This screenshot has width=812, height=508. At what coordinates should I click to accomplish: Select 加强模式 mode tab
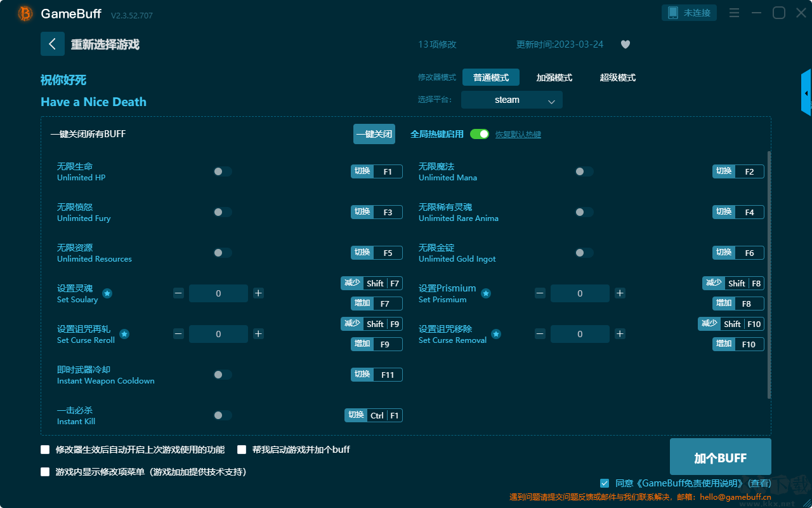click(554, 77)
